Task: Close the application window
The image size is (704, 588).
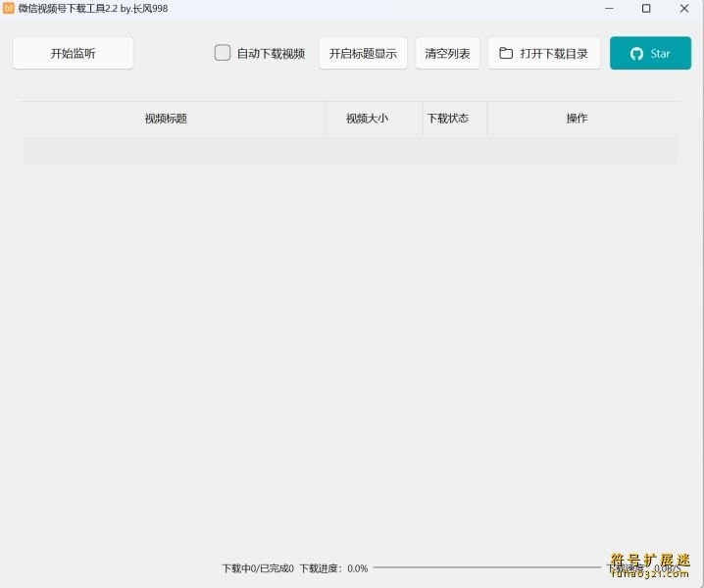Action: (x=684, y=9)
